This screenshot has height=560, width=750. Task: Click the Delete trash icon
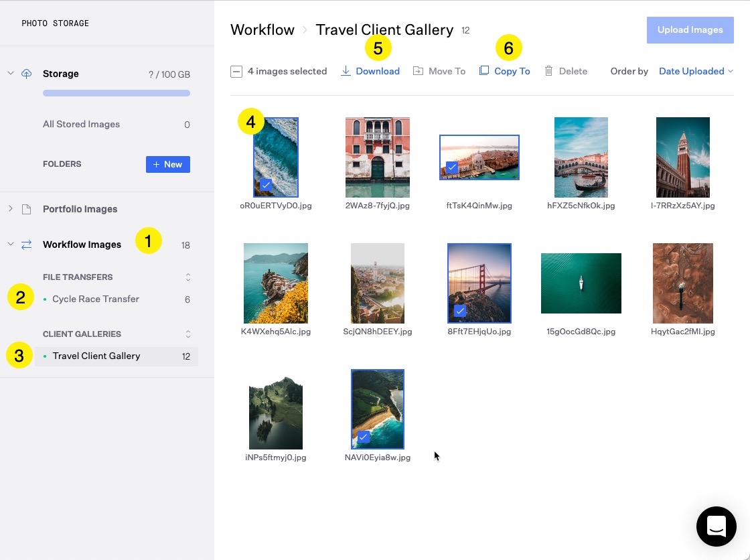click(x=548, y=71)
